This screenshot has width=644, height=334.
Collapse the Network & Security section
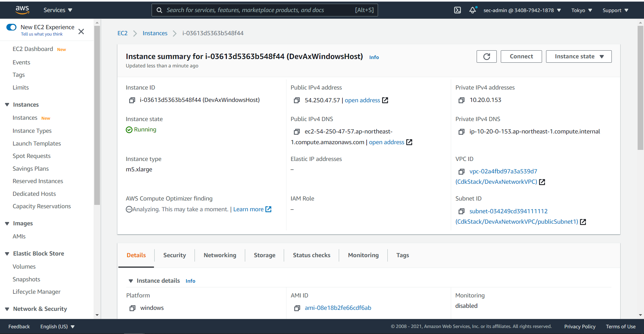pyautogui.click(x=7, y=309)
